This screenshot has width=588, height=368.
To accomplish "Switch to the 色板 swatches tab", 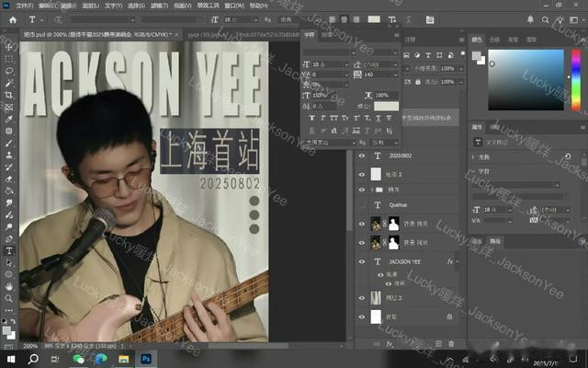I will pyautogui.click(x=495, y=40).
